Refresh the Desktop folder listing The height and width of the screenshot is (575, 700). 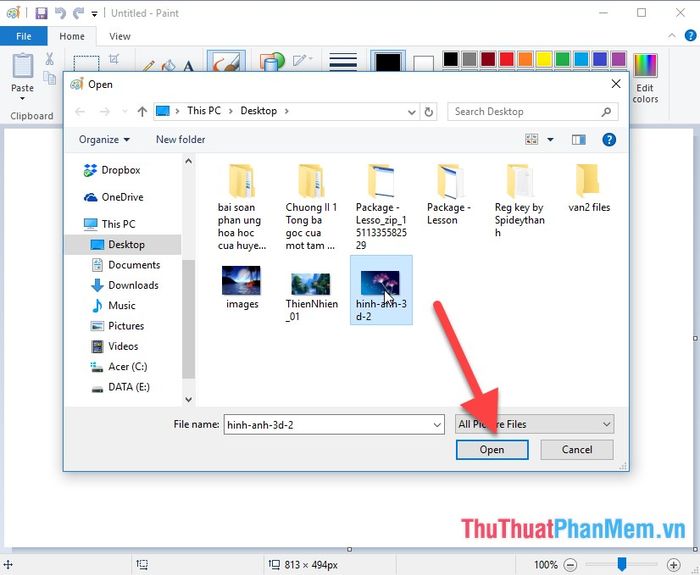click(x=429, y=112)
